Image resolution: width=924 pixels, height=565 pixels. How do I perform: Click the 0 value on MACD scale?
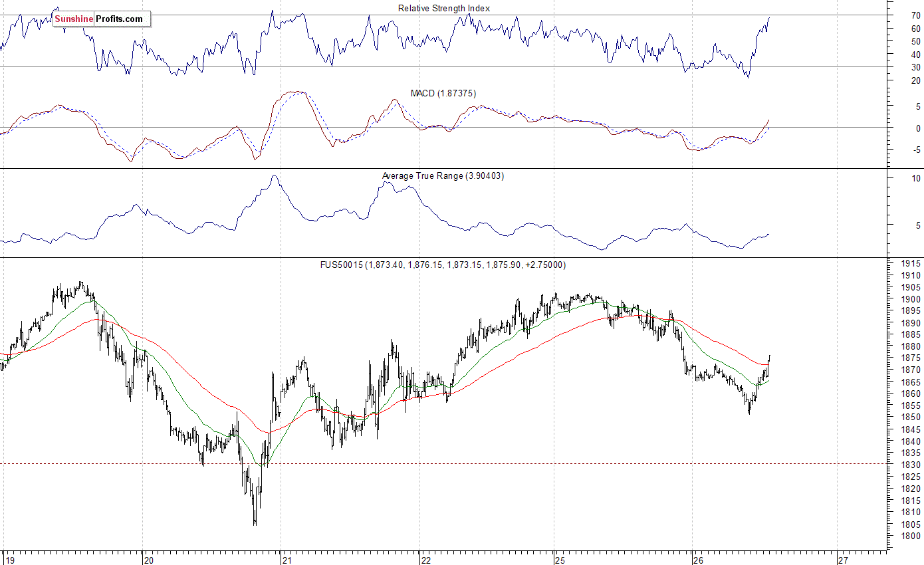918,128
